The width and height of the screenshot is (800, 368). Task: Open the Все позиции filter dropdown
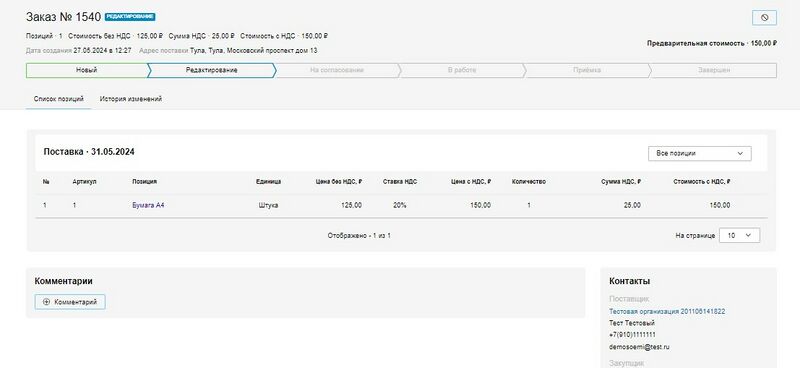[x=699, y=153]
